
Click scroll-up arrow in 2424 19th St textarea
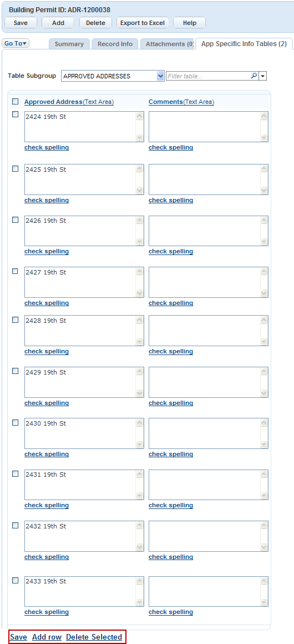[x=139, y=116]
